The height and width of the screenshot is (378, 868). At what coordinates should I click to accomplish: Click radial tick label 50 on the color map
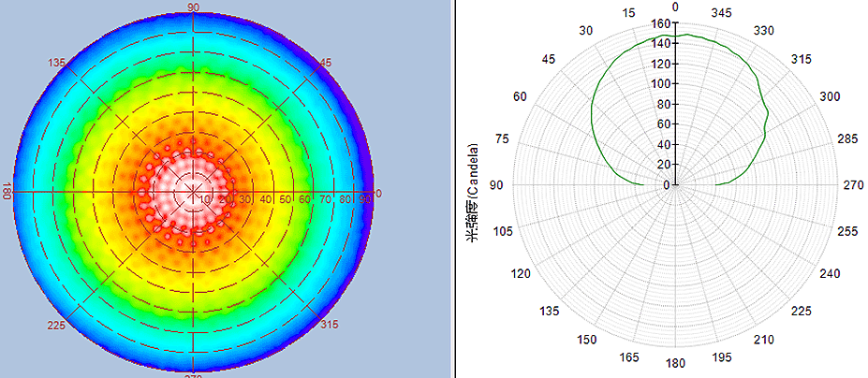(x=287, y=199)
